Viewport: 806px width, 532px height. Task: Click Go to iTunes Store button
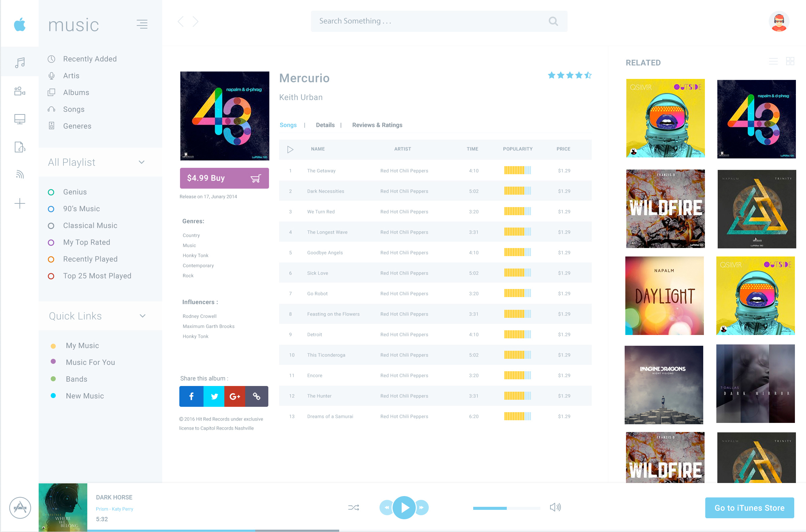749,507
